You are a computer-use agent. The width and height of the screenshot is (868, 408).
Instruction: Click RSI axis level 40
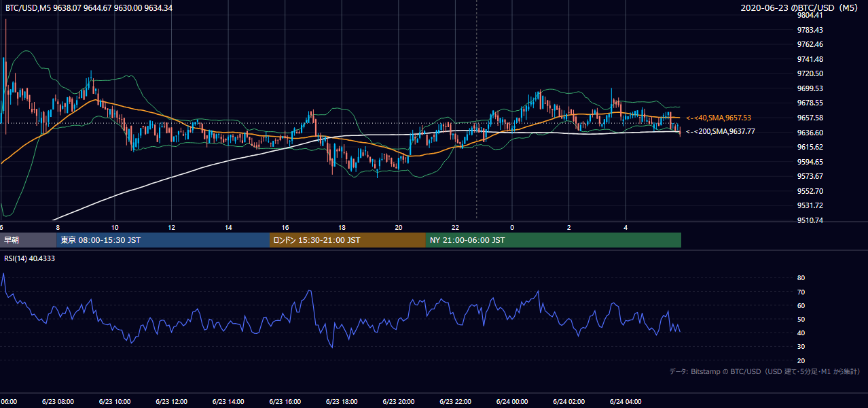pyautogui.click(x=801, y=333)
